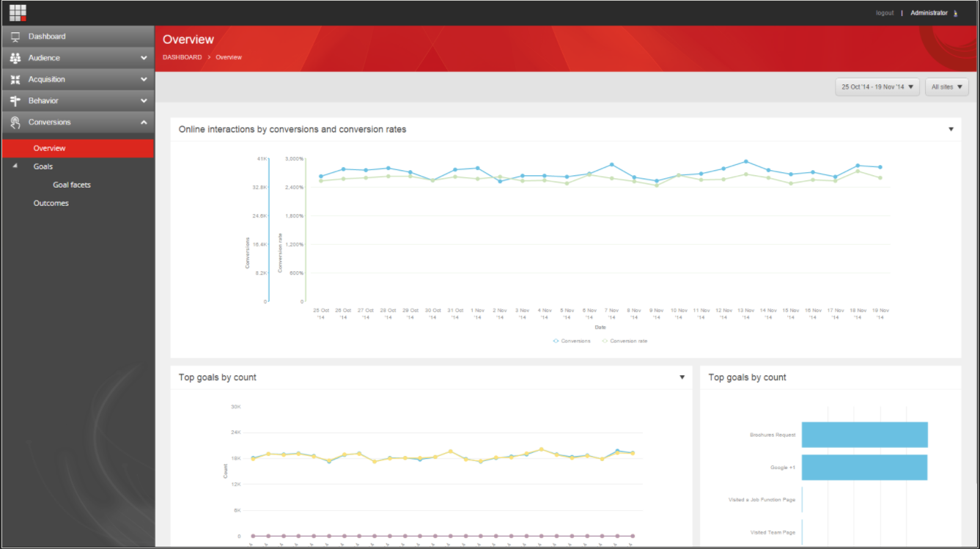Viewport: 980px width, 549px height.
Task: Toggle the Conversions series in chart legend
Action: pyautogui.click(x=572, y=341)
